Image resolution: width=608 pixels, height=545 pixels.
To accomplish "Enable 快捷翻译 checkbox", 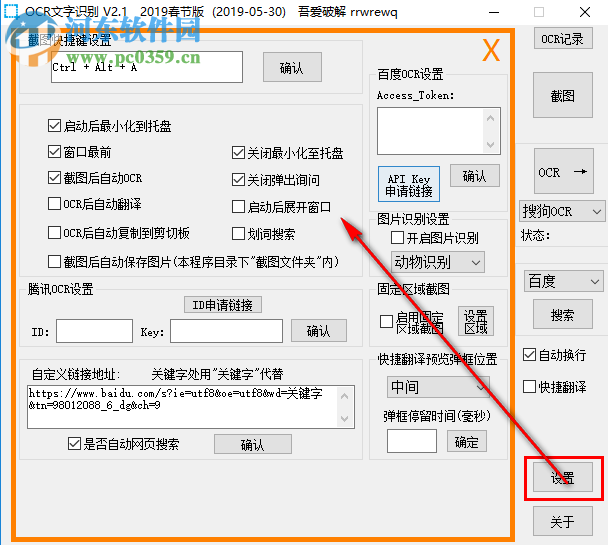I will [529, 387].
